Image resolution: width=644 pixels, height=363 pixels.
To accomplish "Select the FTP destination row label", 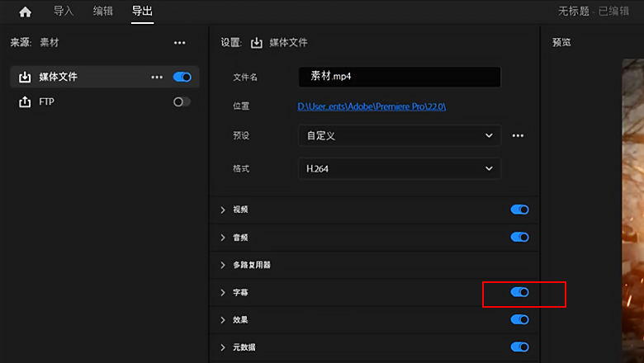I will [46, 101].
